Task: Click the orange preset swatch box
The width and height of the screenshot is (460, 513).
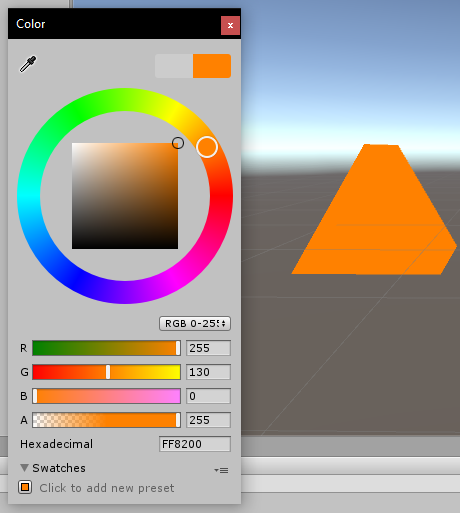Action: click(25, 487)
